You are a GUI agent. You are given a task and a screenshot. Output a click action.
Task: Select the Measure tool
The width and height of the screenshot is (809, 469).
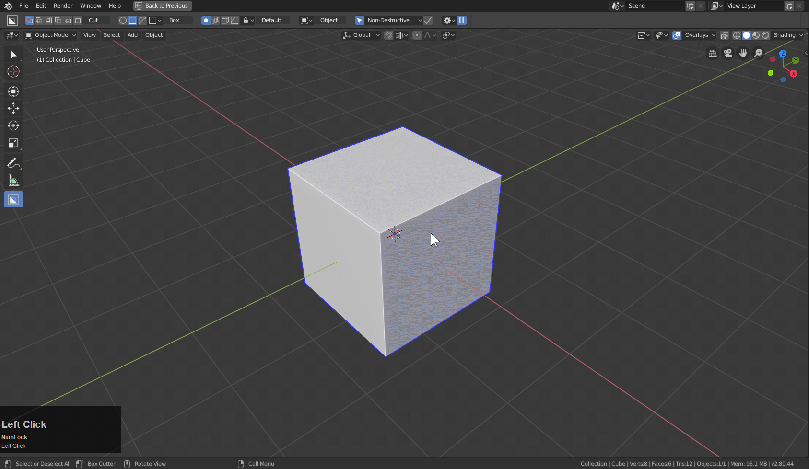coord(13,181)
